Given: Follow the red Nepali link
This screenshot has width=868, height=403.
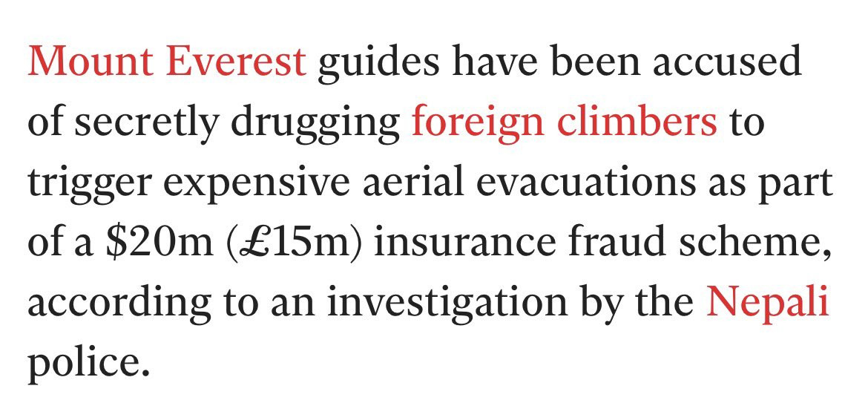Looking at the screenshot, I should point(768,305).
